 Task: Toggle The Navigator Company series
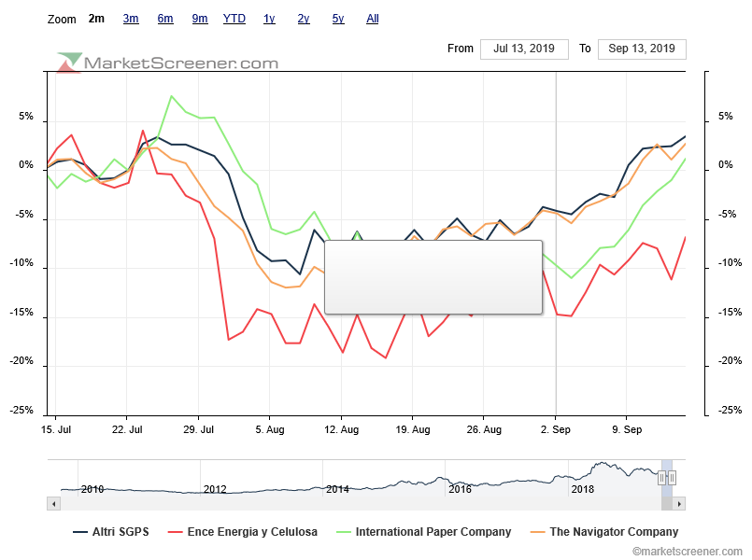[604, 532]
